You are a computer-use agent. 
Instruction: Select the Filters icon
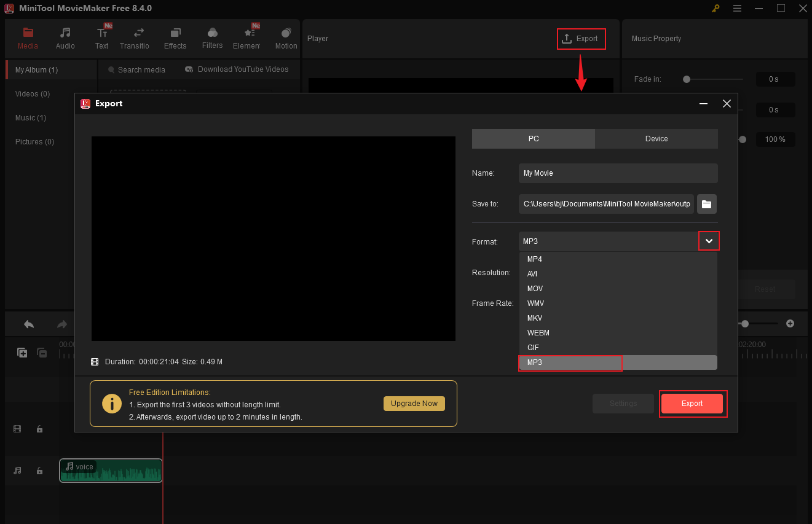[212, 37]
